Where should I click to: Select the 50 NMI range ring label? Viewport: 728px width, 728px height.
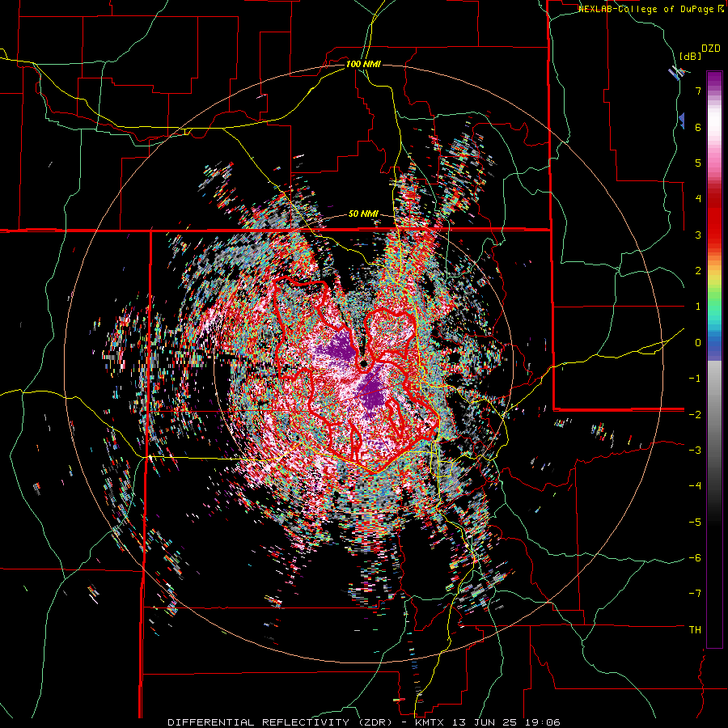(x=363, y=214)
